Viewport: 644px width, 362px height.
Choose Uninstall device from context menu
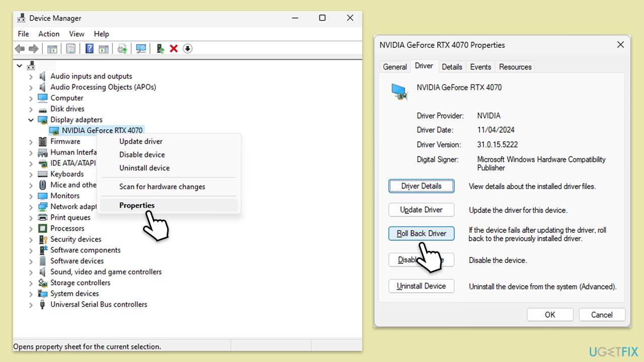(x=169, y=168)
